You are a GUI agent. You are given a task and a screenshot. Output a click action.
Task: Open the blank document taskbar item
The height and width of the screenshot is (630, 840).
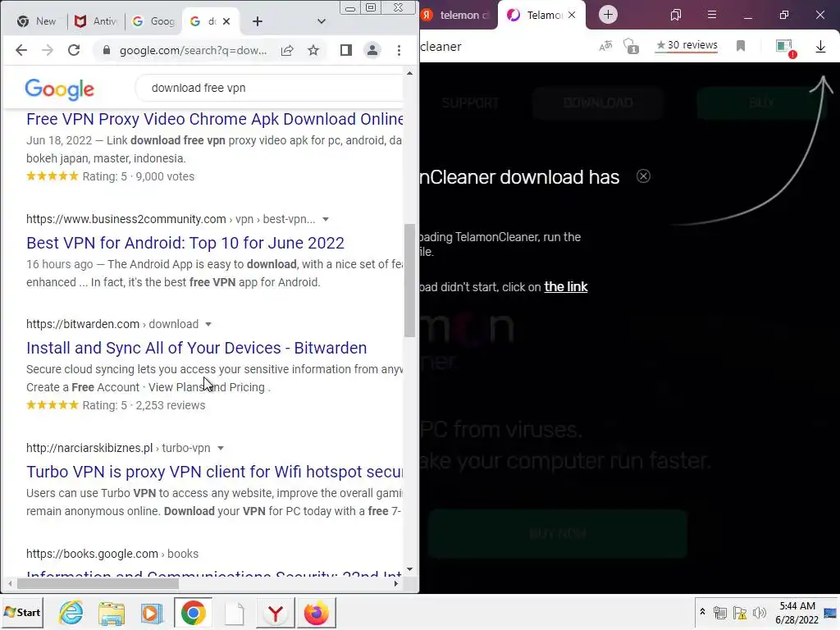[235, 613]
